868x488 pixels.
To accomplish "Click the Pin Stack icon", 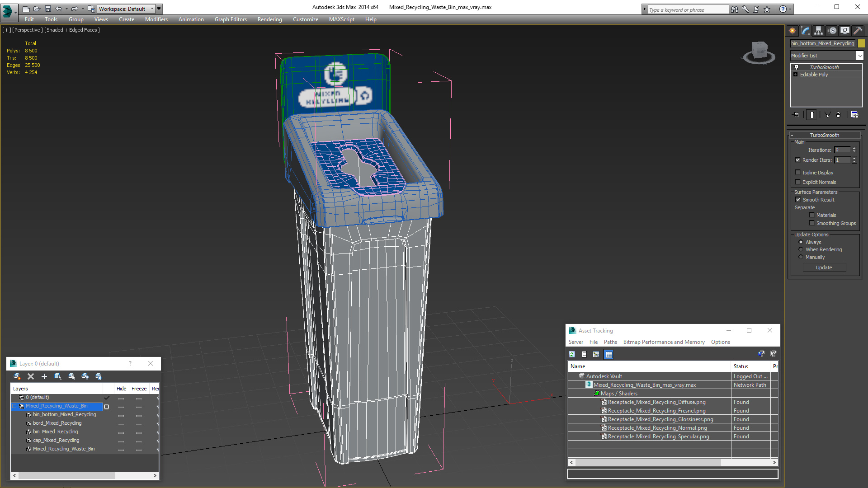I will click(x=796, y=115).
